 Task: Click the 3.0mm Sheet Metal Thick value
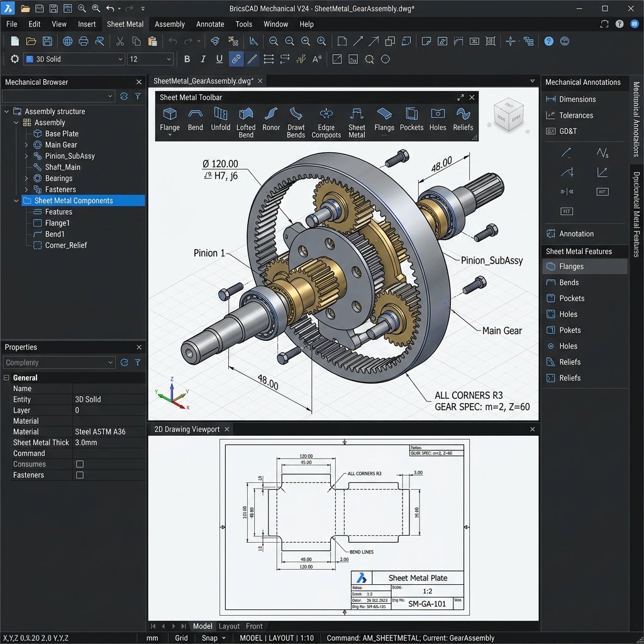coord(86,442)
